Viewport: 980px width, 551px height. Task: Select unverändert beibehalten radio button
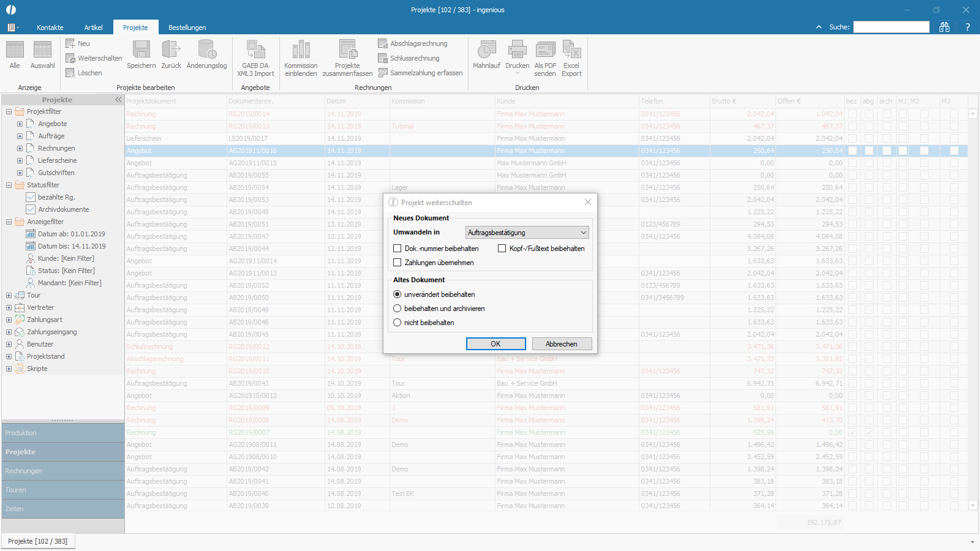(x=398, y=294)
